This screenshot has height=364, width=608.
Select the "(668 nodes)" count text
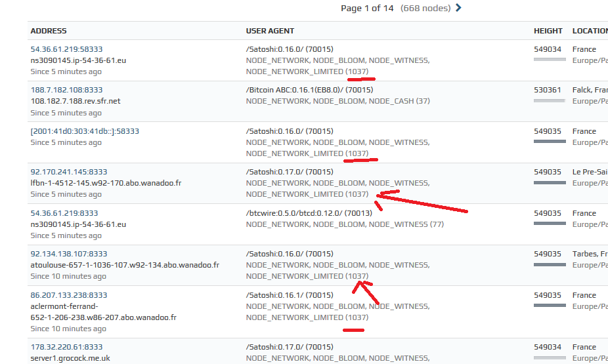(x=425, y=8)
